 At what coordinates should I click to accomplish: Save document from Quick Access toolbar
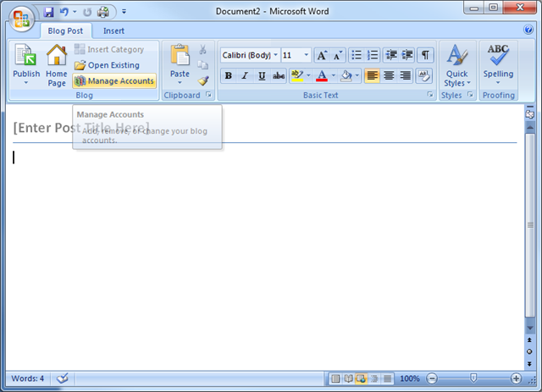click(x=49, y=12)
